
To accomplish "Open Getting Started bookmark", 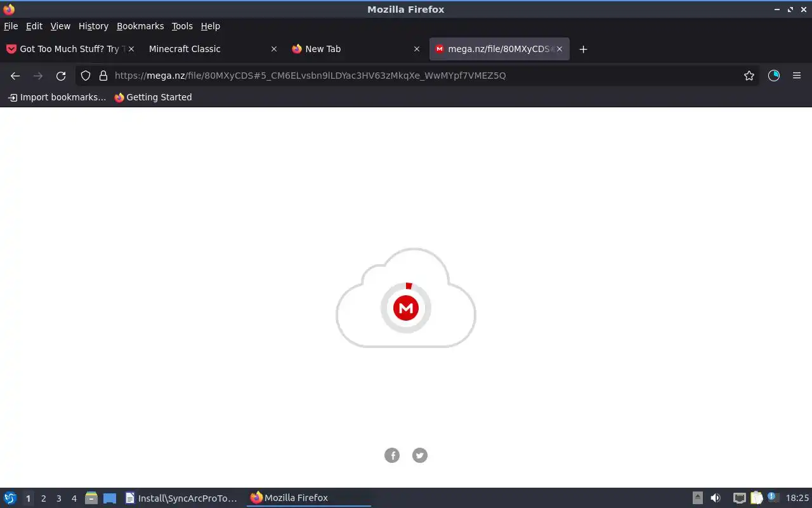I will pos(153,97).
